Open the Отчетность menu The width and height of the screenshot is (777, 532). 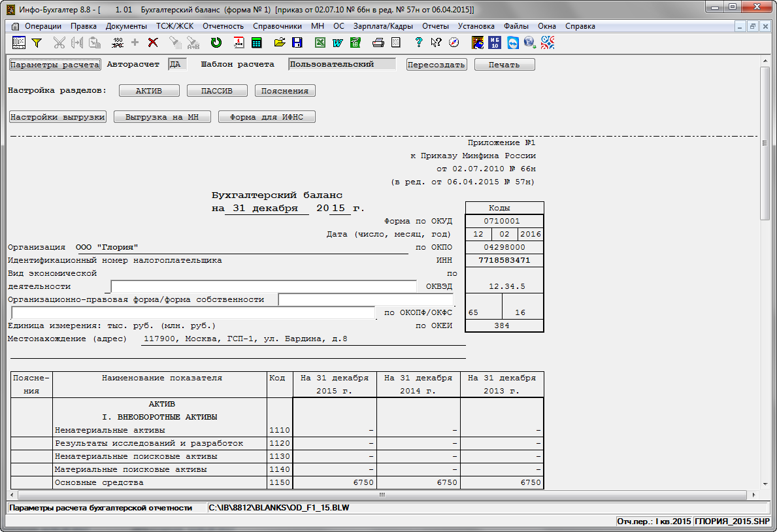pyautogui.click(x=223, y=26)
